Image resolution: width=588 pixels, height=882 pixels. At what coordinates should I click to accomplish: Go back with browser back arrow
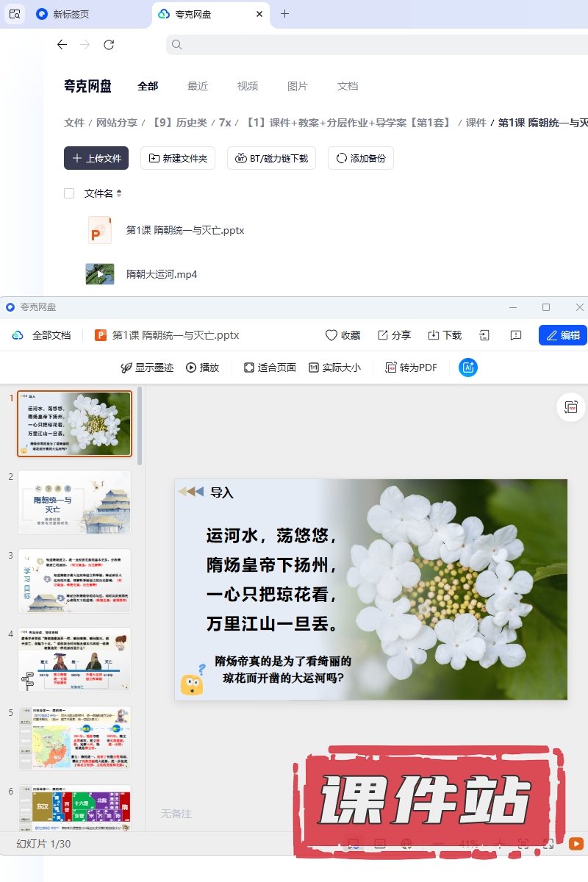pyautogui.click(x=62, y=45)
